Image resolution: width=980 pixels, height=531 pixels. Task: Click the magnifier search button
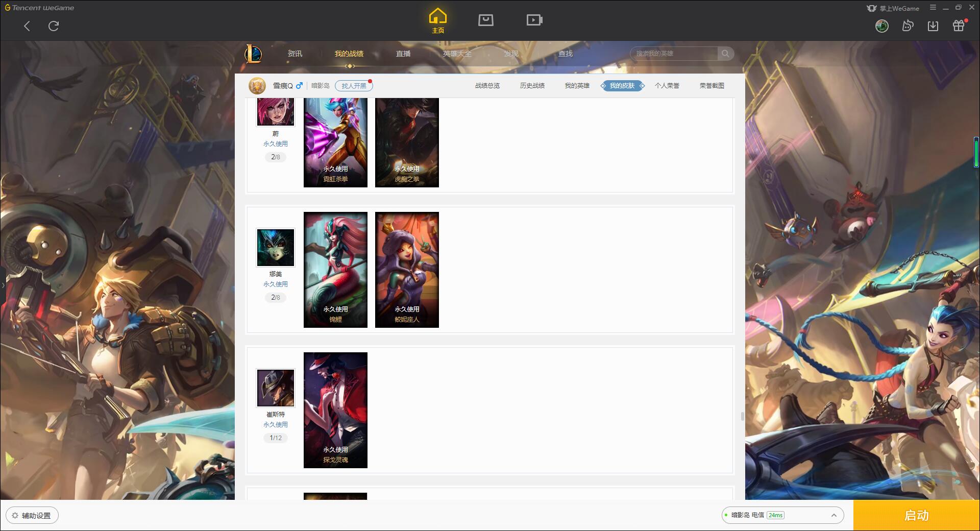coord(725,54)
